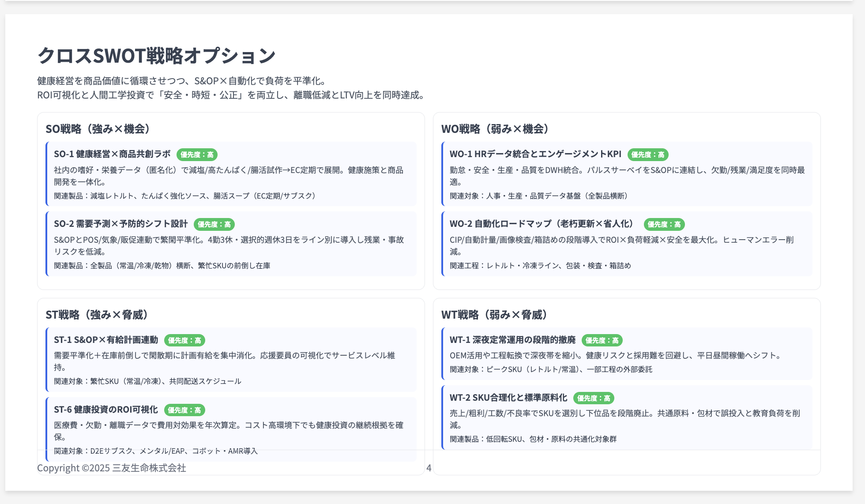Select the WT戦略（弱み×脅威）section header
The image size is (865, 504).
click(x=494, y=315)
